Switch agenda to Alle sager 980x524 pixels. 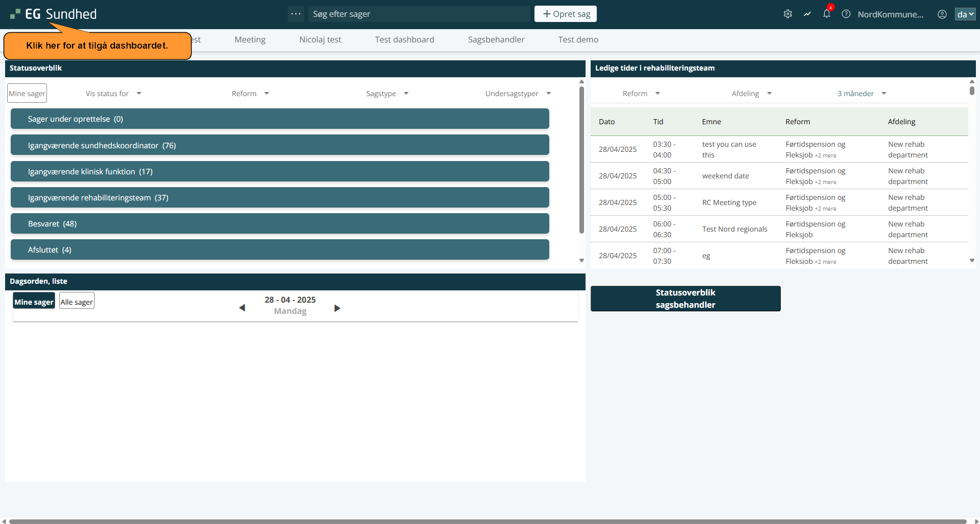(x=77, y=302)
